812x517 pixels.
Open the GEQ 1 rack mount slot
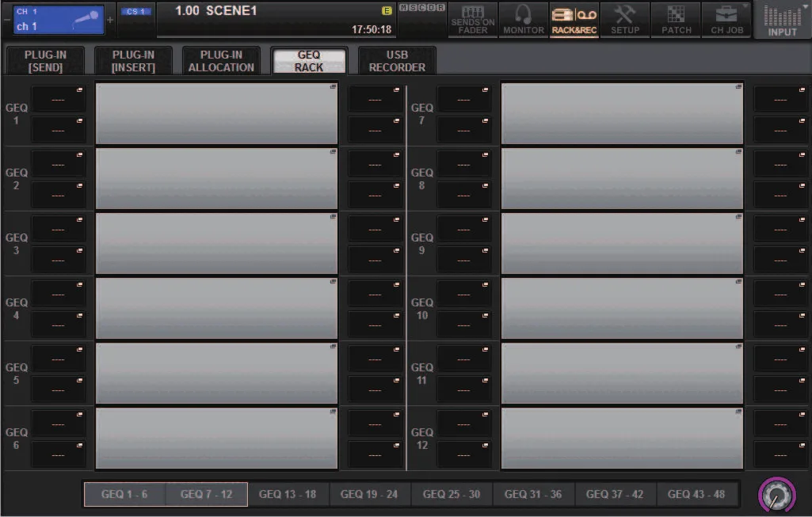(216, 113)
